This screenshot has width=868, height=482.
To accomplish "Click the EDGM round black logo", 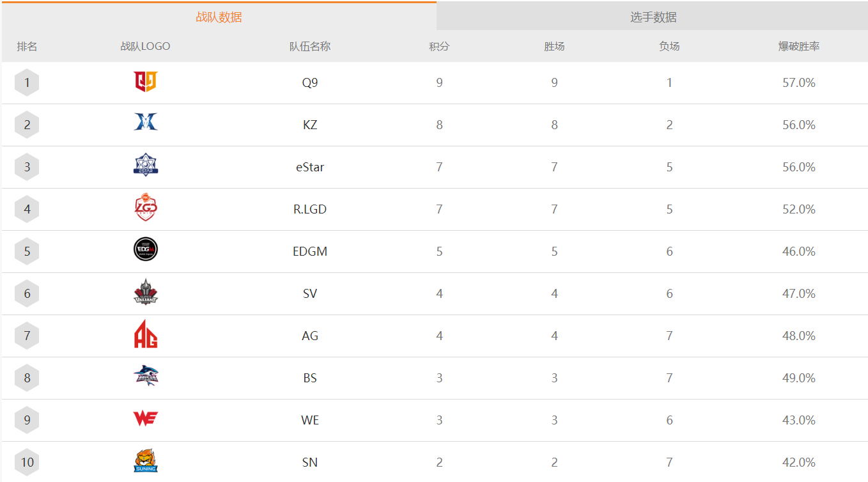I will (145, 250).
